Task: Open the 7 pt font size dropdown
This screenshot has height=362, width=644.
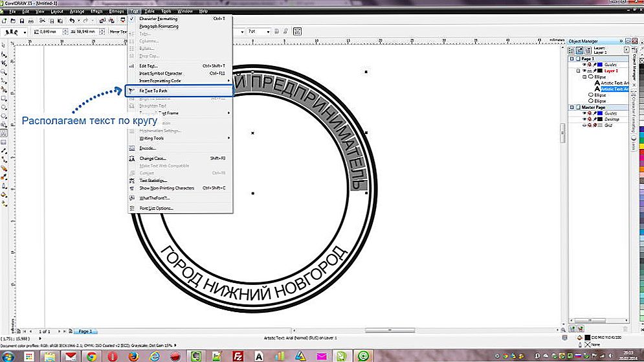Action: tap(268, 32)
